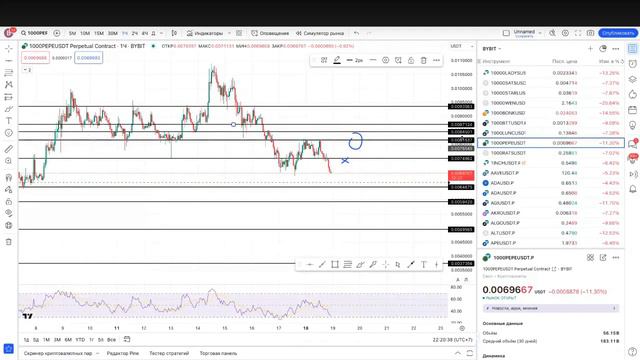Add a symbol to the watchlist with plus icon
Screen dimensions: 640x360
[590, 49]
